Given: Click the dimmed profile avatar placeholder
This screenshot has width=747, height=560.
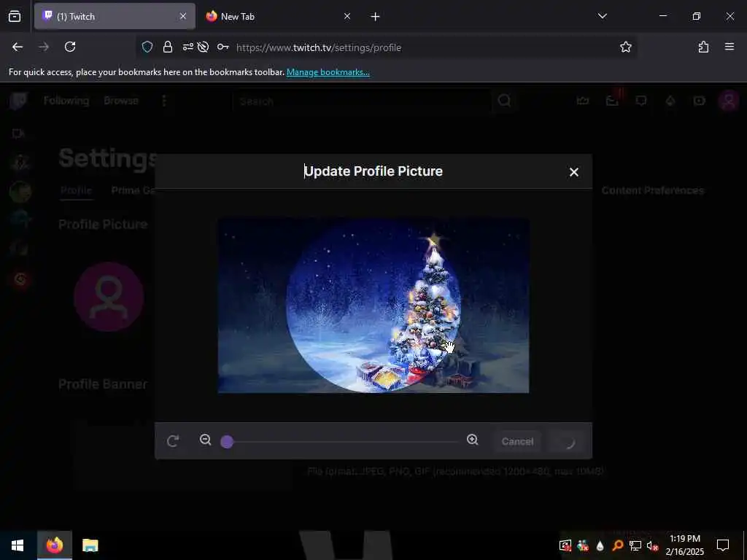Looking at the screenshot, I should (109, 297).
